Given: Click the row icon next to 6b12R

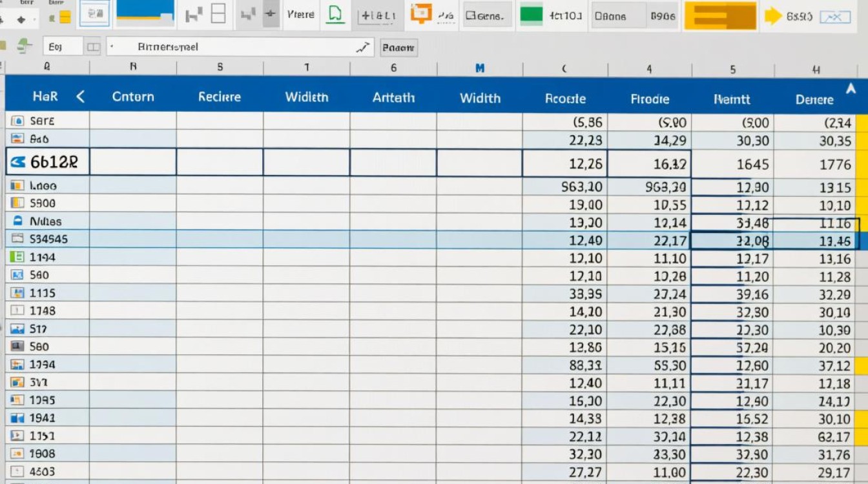Looking at the screenshot, I should [17, 163].
